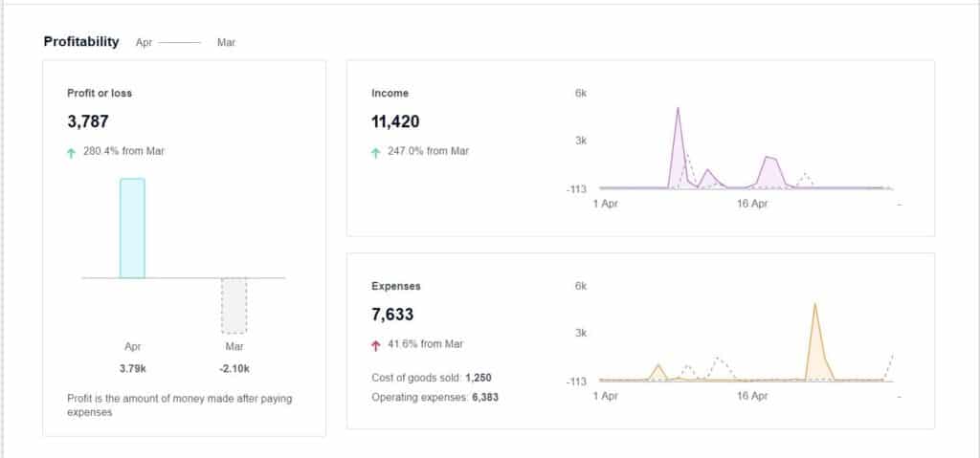Open the Expenses card title
The image size is (980, 458).
[x=395, y=286]
